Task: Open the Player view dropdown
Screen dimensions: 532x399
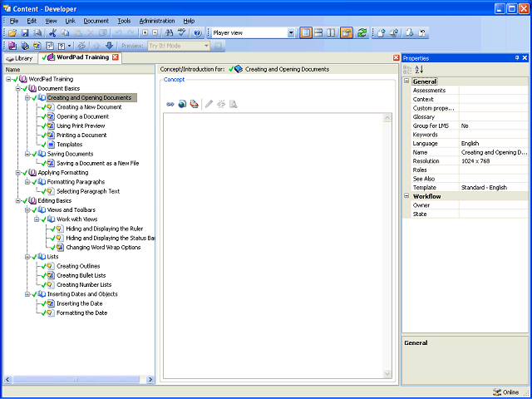Action: coord(291,33)
